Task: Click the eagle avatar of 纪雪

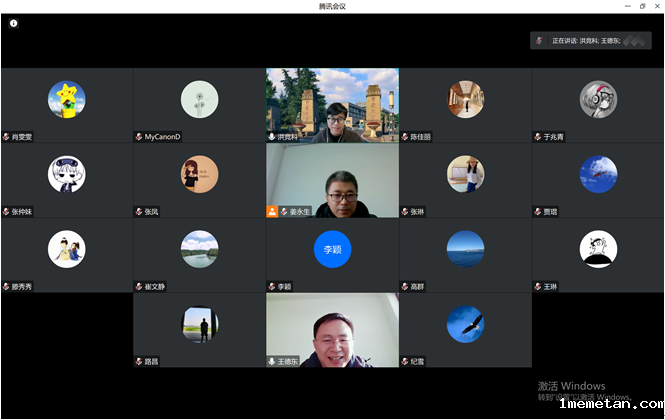Action: (465, 323)
